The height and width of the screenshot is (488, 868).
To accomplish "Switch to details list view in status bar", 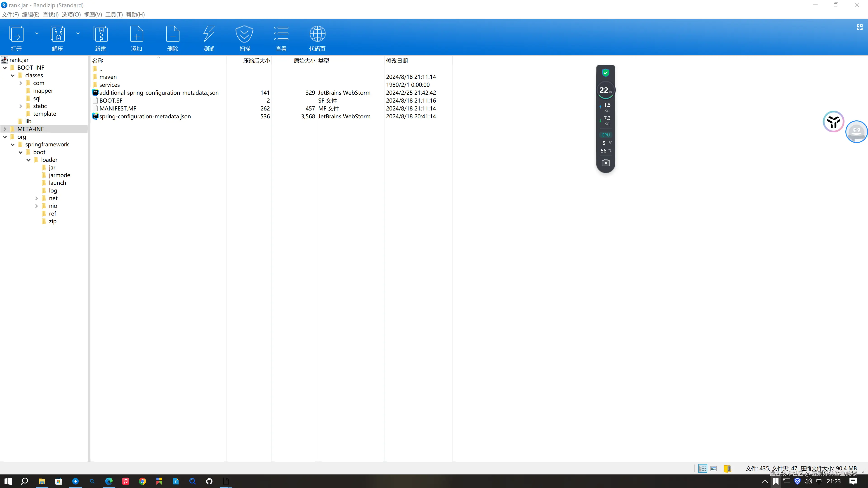I will point(703,469).
